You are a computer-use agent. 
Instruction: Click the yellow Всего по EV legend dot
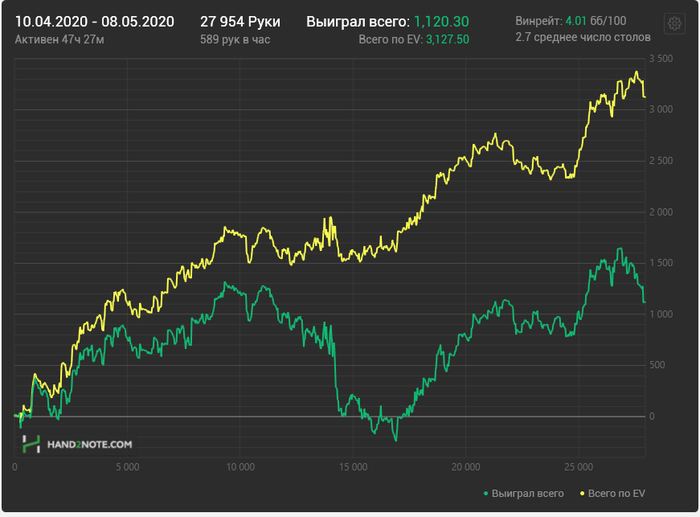click(582, 494)
